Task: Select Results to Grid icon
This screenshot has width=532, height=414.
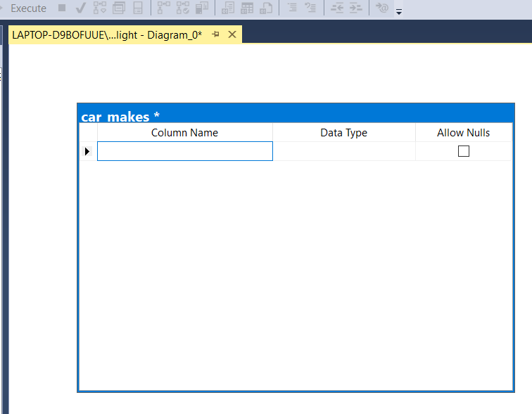Action: [x=247, y=8]
